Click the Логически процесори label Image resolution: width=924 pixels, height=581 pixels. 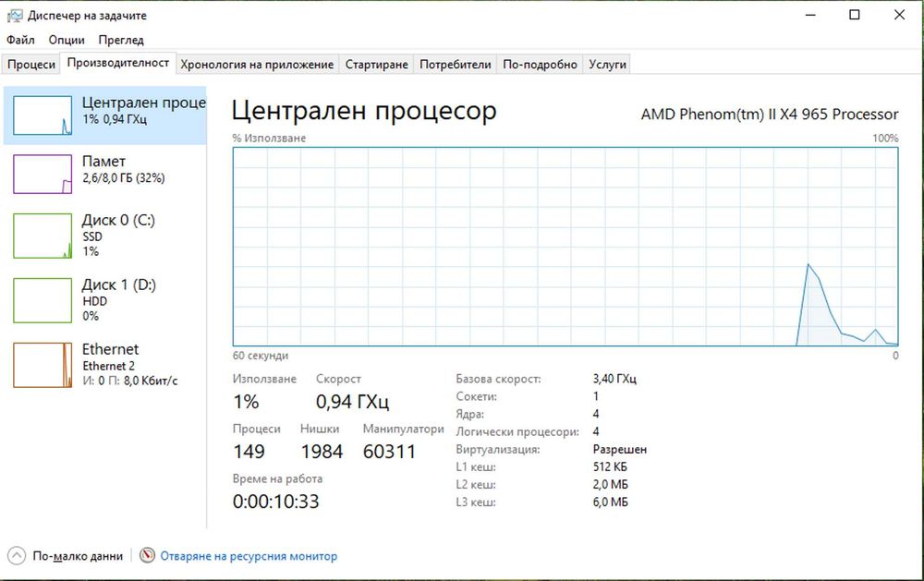(x=517, y=432)
